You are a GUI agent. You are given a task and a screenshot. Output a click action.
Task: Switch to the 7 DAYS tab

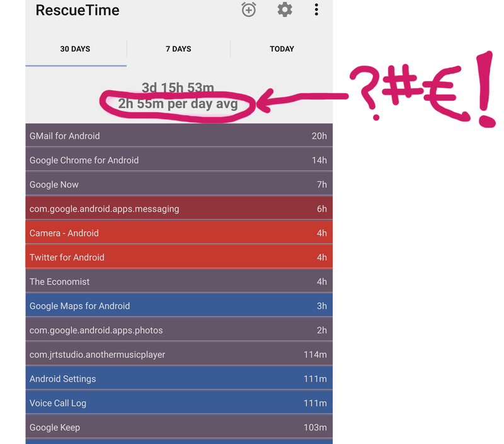point(178,49)
